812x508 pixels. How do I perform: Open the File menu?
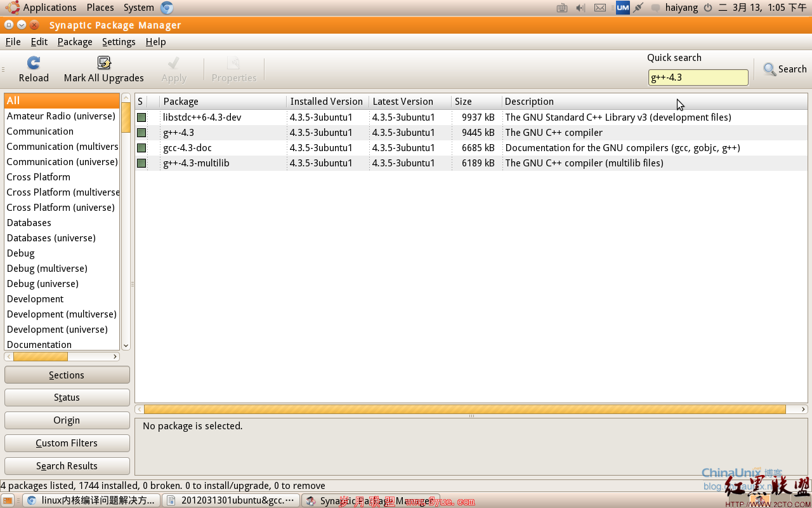(13, 42)
